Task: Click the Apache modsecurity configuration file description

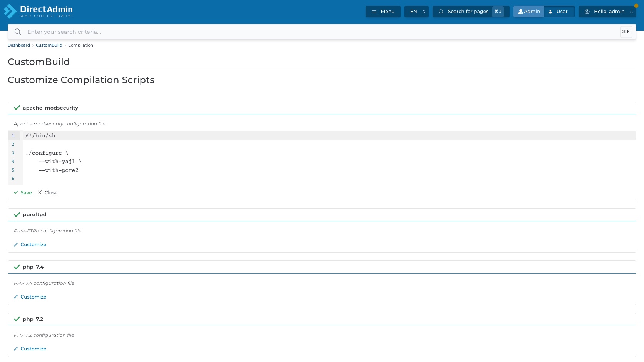Action: (60, 124)
